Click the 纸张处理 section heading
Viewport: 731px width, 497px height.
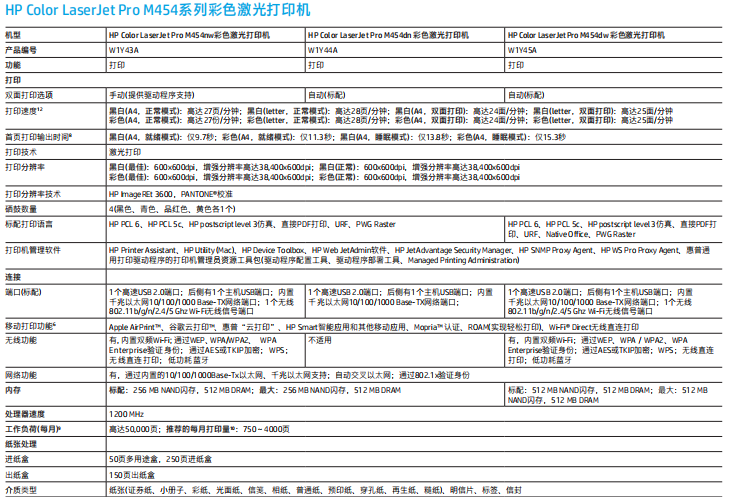[21, 444]
